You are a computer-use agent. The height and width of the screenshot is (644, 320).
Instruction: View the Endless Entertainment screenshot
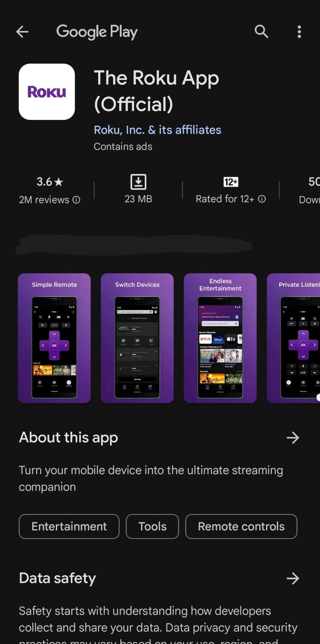pos(220,338)
